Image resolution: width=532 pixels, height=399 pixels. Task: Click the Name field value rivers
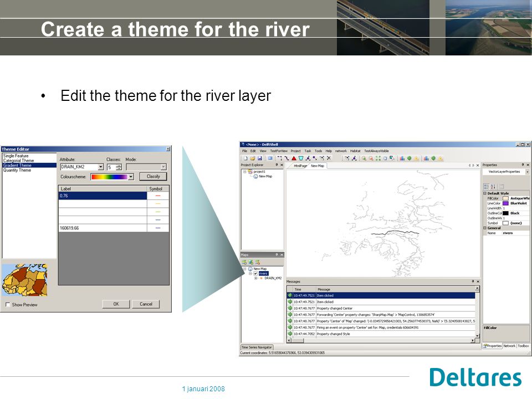515,233
